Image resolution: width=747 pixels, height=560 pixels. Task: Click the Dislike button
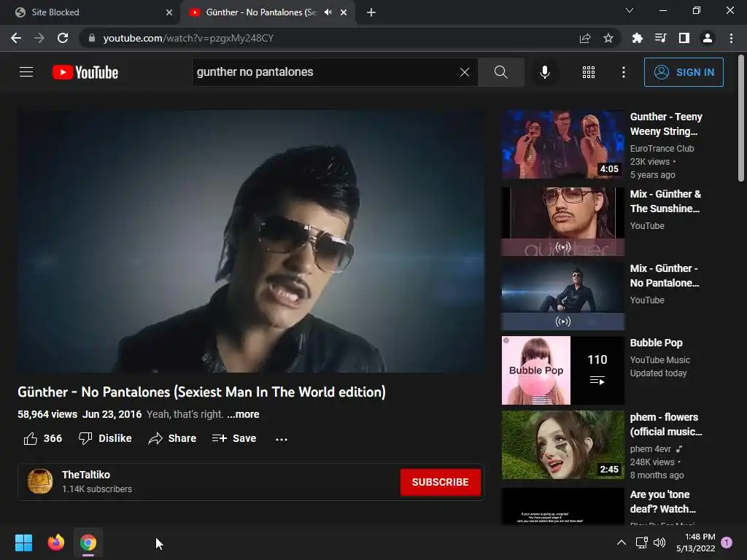(x=105, y=438)
